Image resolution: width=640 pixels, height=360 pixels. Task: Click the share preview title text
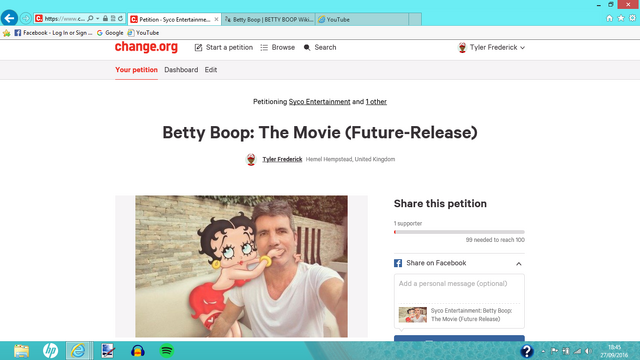tap(471, 315)
